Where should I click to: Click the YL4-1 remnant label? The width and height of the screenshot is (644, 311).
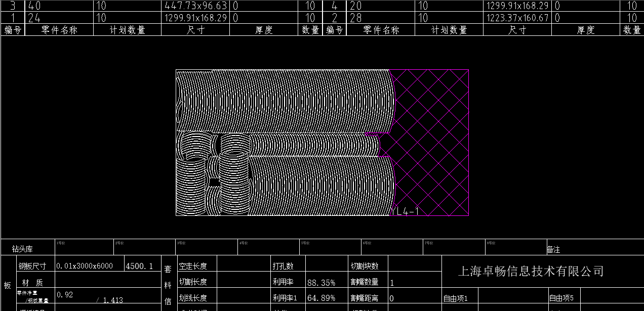click(405, 211)
